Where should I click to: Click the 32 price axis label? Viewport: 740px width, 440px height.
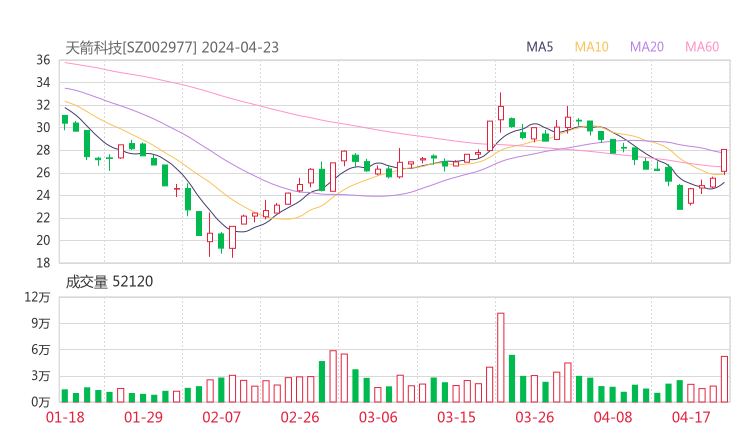point(43,105)
